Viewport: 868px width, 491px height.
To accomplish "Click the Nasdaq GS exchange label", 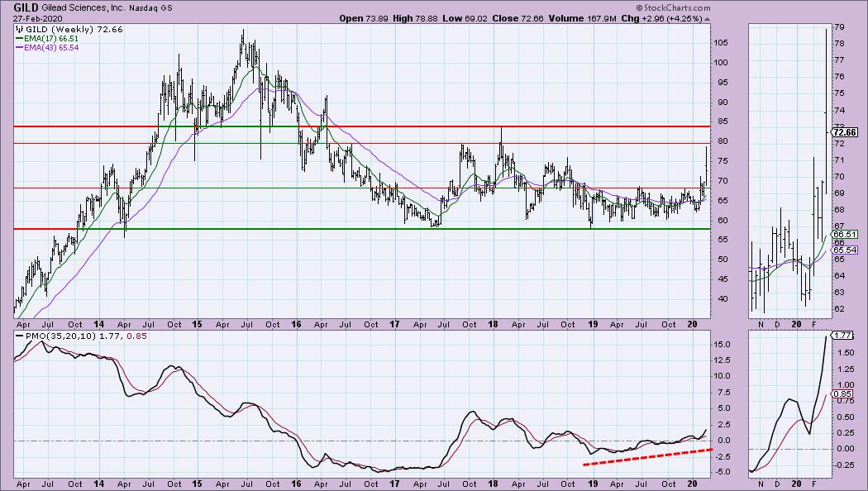I will tap(150, 8).
